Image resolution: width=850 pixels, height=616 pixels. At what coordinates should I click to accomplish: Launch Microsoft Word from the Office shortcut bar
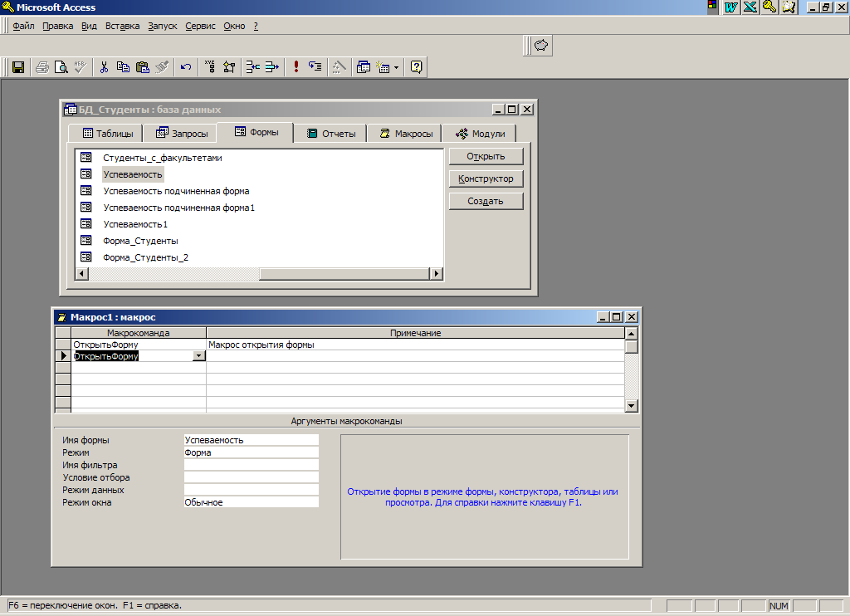coord(731,7)
